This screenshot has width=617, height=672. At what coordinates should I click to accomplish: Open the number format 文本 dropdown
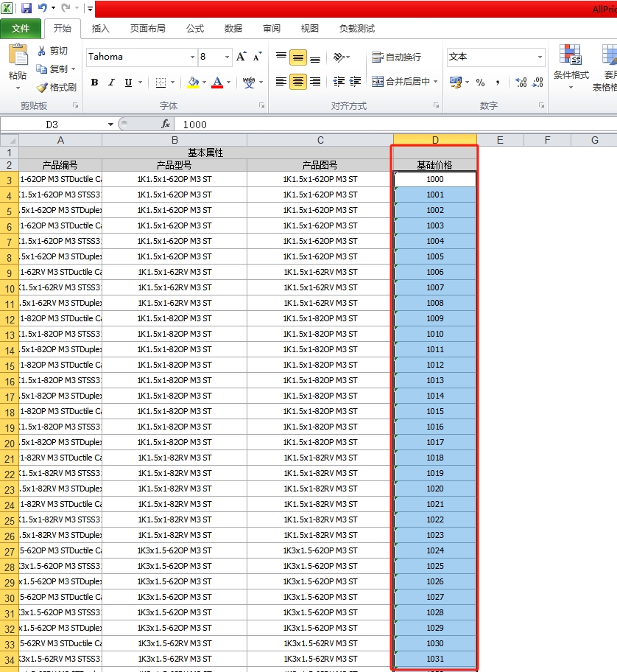pos(540,57)
